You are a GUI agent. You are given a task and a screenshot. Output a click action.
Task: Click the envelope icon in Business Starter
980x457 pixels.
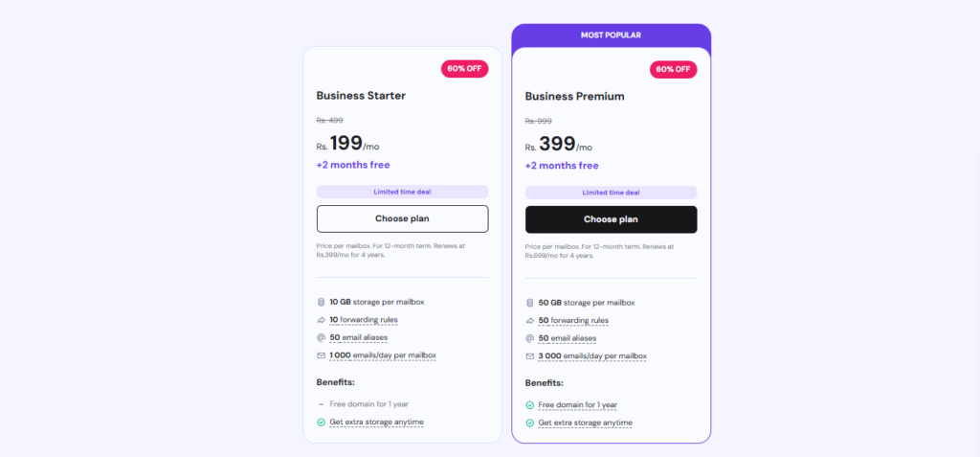click(322, 355)
